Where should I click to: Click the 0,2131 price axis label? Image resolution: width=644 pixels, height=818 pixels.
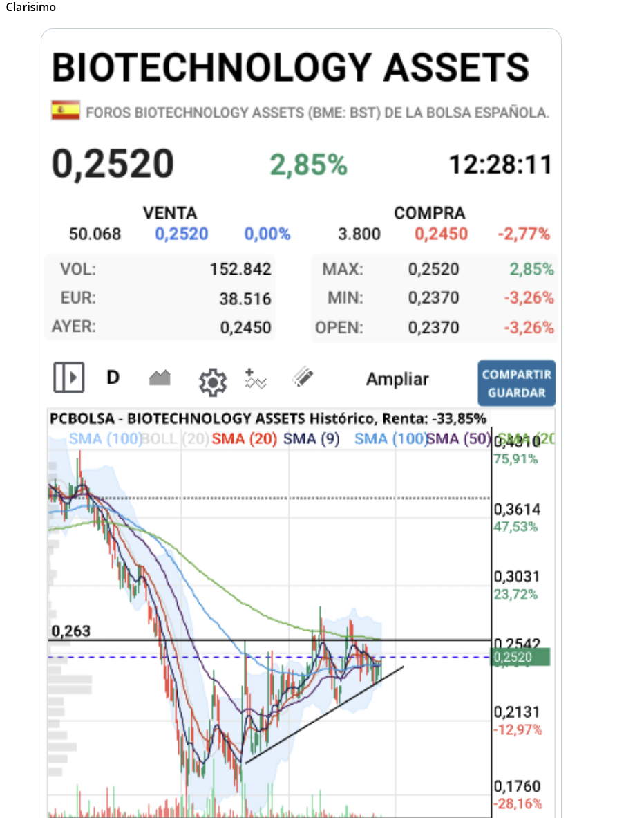point(517,712)
